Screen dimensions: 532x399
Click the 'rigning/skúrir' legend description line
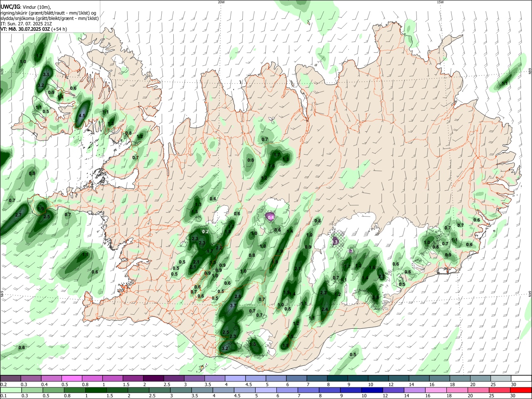[x=48, y=13]
